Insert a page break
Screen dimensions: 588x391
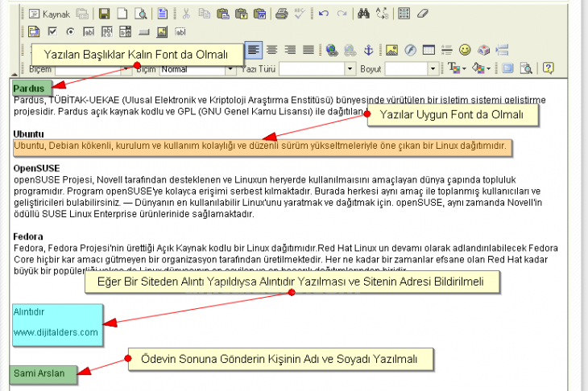click(x=502, y=50)
